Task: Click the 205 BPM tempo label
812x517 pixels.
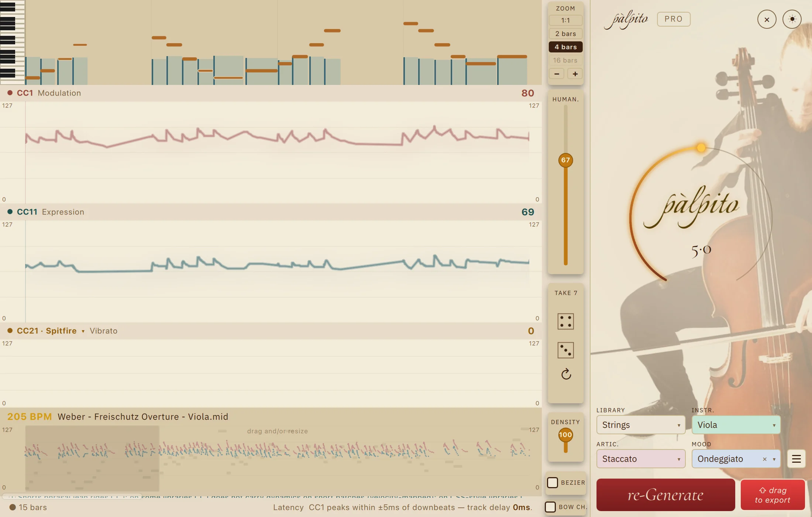Action: click(x=30, y=417)
